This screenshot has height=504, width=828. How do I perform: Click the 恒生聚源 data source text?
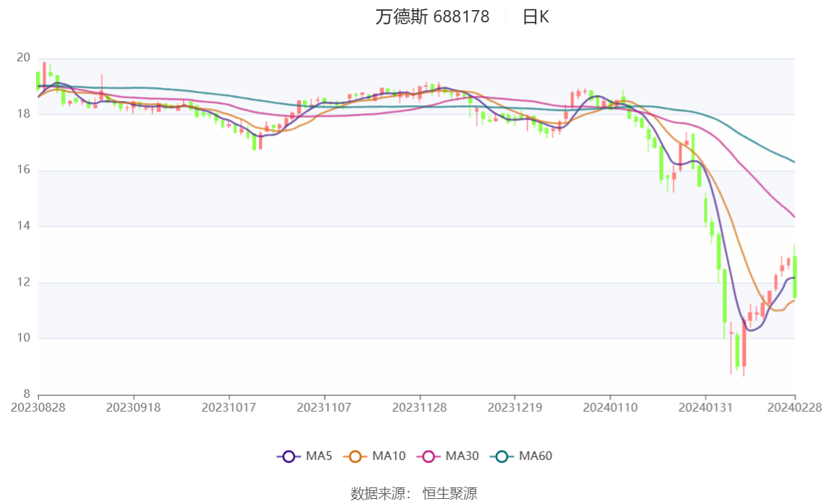pyautogui.click(x=450, y=493)
